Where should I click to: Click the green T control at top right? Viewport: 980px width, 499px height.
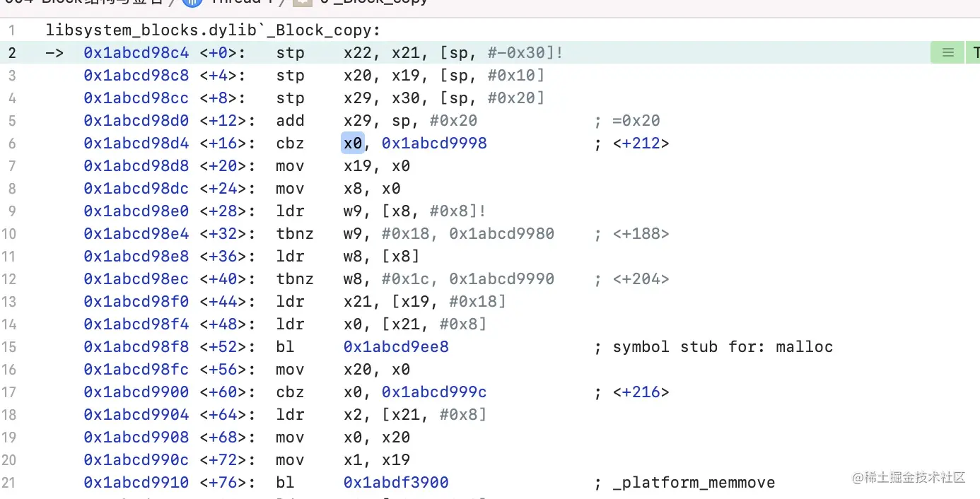[x=975, y=52]
